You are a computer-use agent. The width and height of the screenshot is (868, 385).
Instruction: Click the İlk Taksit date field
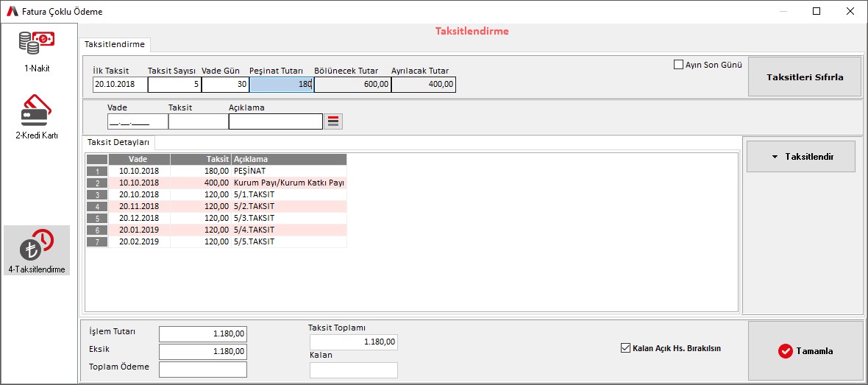(120, 85)
